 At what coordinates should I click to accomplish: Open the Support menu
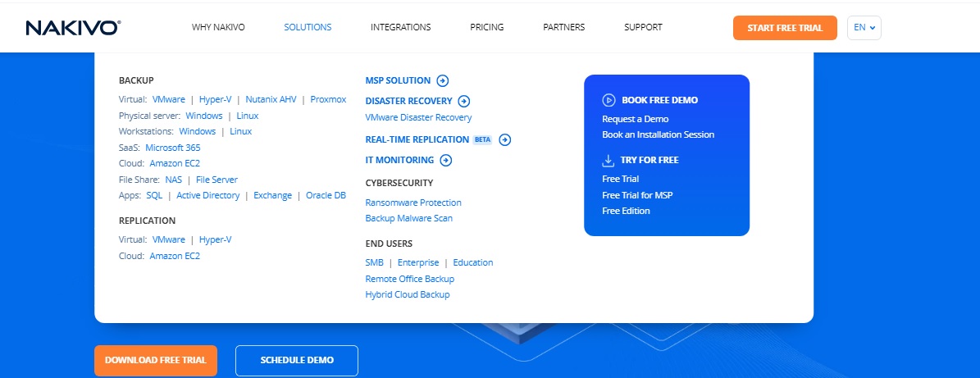(643, 28)
